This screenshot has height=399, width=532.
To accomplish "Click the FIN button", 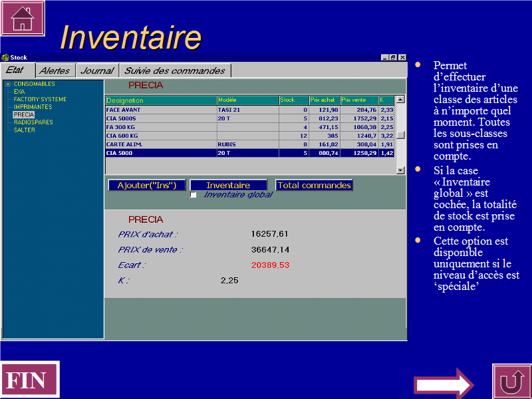I will coord(30,379).
